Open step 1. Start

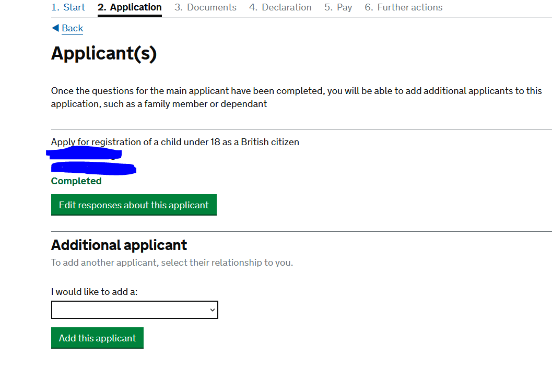(x=68, y=7)
